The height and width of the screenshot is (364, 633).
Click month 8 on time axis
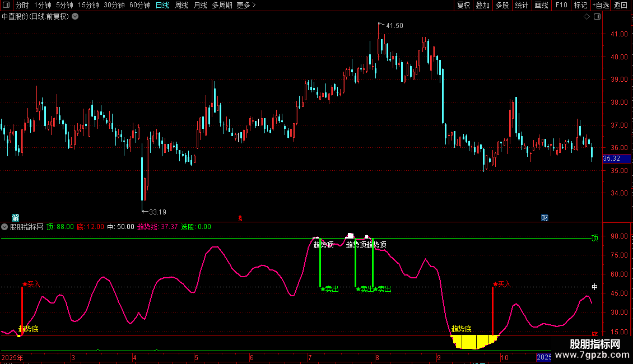coord(376,357)
